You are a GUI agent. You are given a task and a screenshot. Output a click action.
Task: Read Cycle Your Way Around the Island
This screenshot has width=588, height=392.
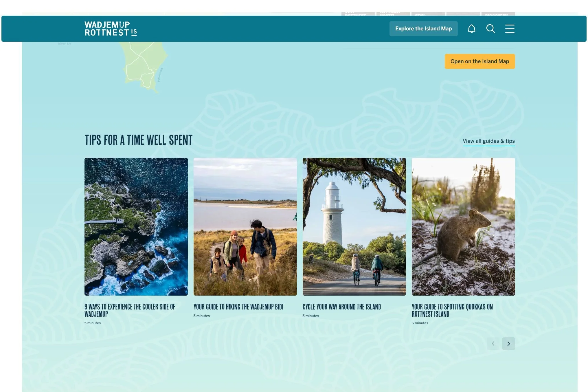pos(341,307)
